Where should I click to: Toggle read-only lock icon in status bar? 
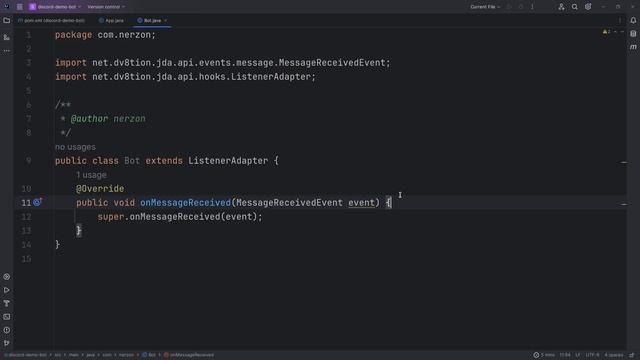tap(632, 355)
